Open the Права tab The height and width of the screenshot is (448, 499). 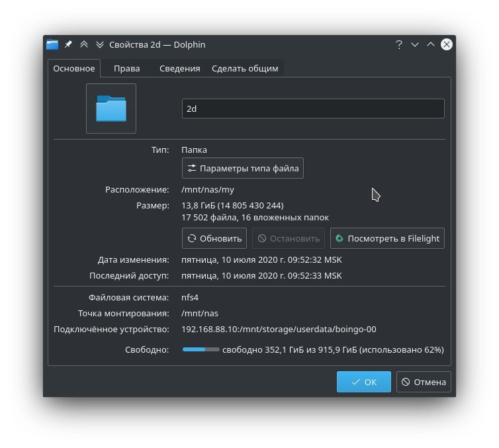127,68
